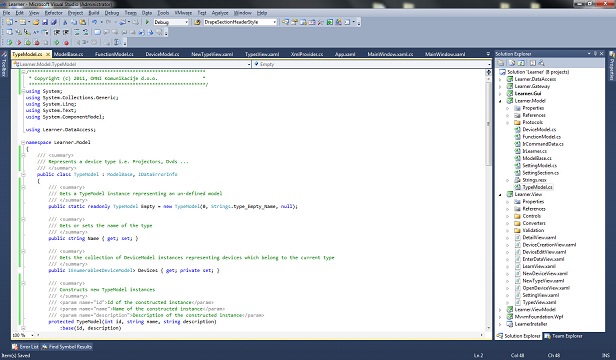This screenshot has width=616, height=360.
Task: Click the Save disk icon
Action: pos(45,22)
